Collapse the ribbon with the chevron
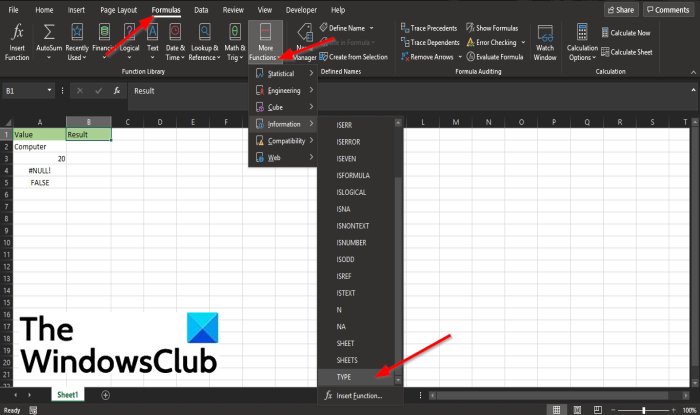The image size is (700, 415). [x=693, y=72]
